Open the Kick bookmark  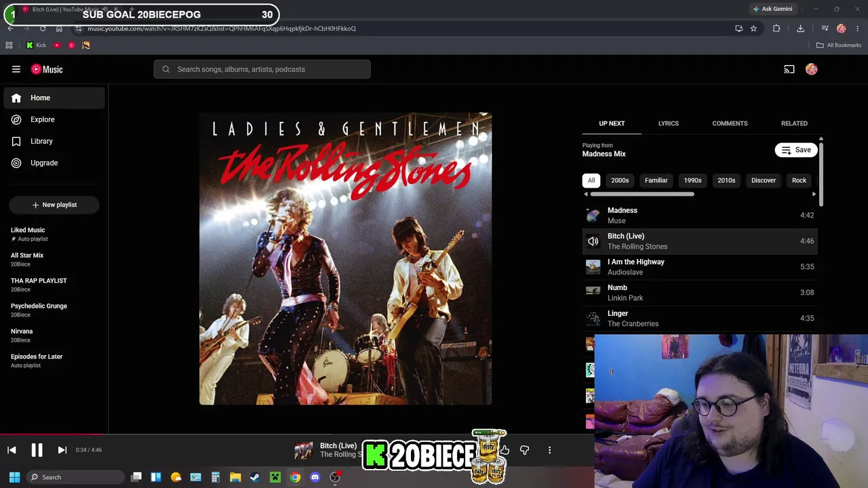[36, 45]
